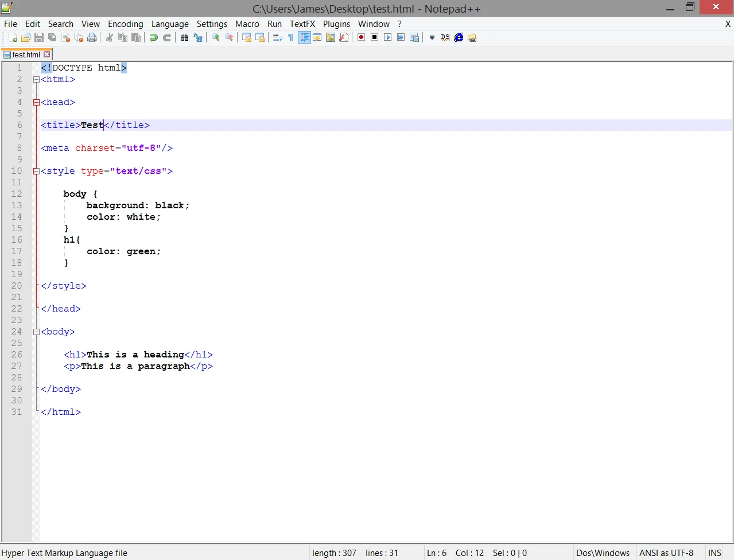Screen dimensions: 734x560
Task: Open the Find dialog via binoculars icon
Action: click(184, 38)
